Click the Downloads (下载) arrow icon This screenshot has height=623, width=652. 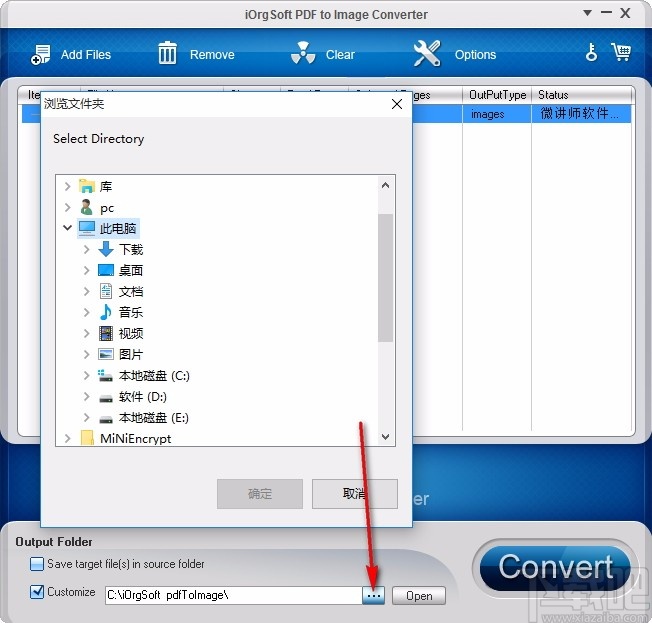coord(106,249)
